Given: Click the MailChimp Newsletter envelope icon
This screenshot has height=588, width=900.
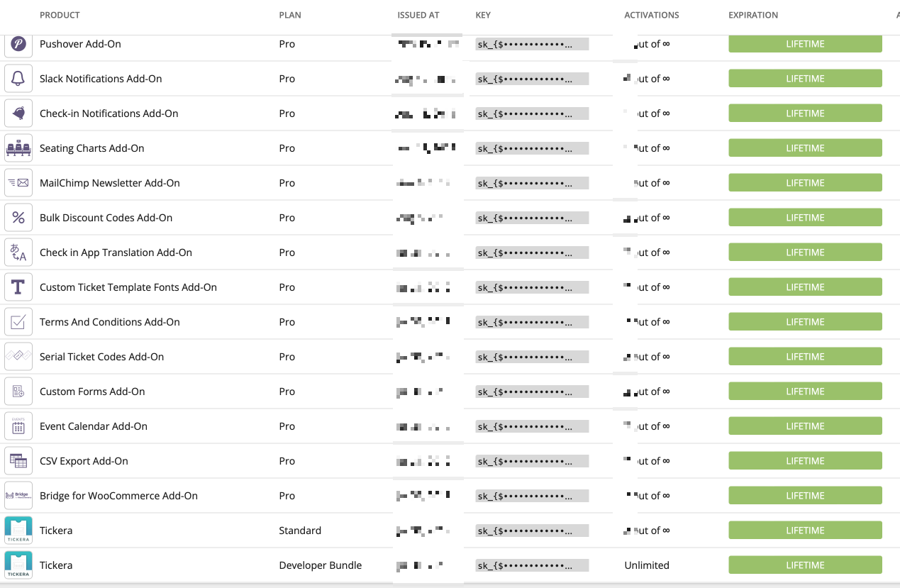Looking at the screenshot, I should [18, 183].
